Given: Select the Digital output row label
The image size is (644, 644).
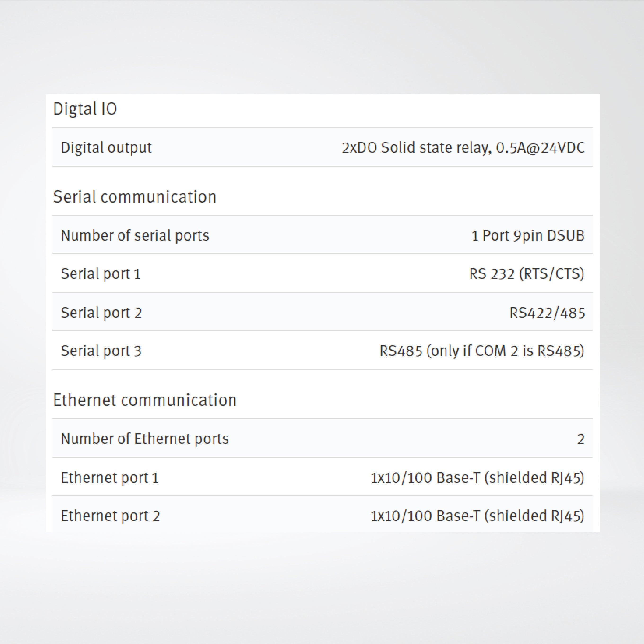Looking at the screenshot, I should pyautogui.click(x=106, y=148).
